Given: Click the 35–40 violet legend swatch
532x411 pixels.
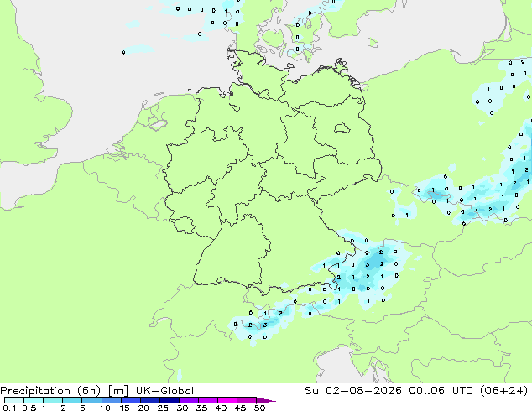Looking at the screenshot, I should (208, 400).
